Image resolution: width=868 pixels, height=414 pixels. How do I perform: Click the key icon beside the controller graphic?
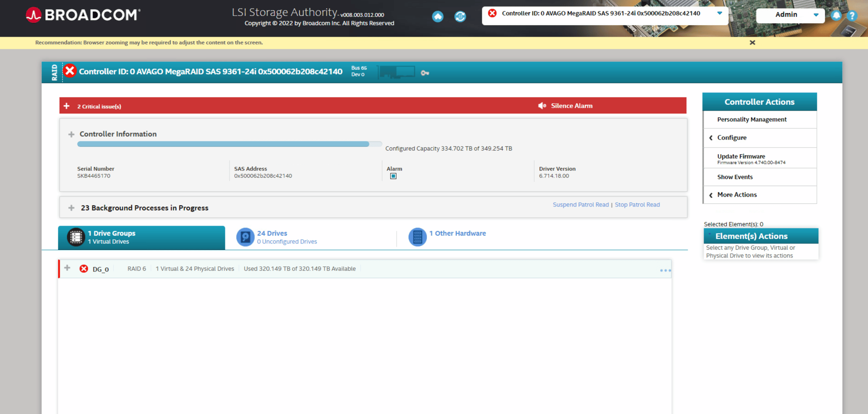click(425, 72)
